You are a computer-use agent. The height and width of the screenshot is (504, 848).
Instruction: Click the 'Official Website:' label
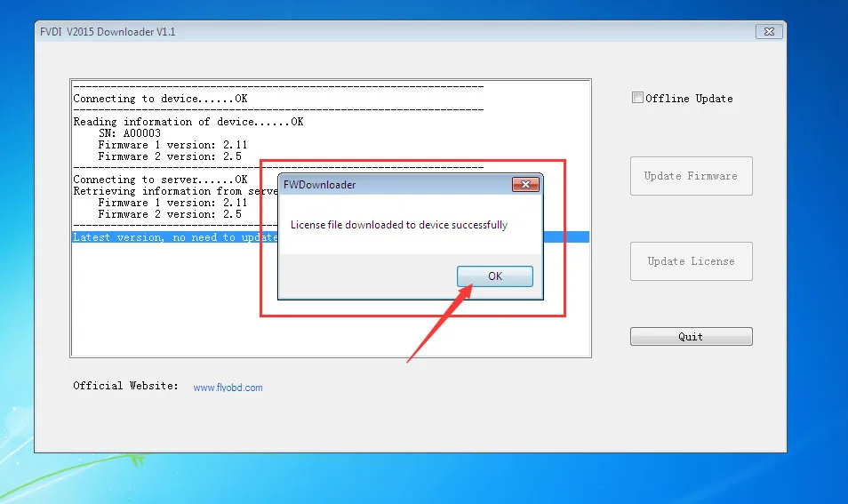pos(125,386)
